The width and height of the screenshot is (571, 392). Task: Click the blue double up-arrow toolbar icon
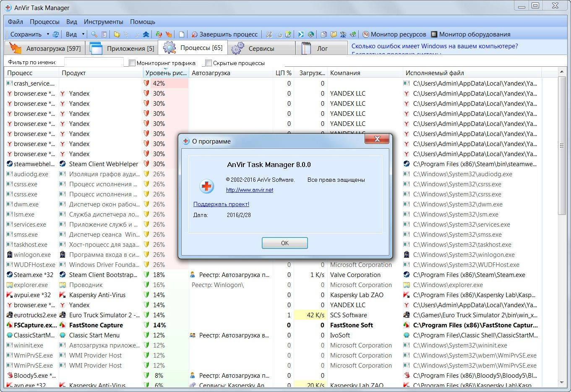146,34
